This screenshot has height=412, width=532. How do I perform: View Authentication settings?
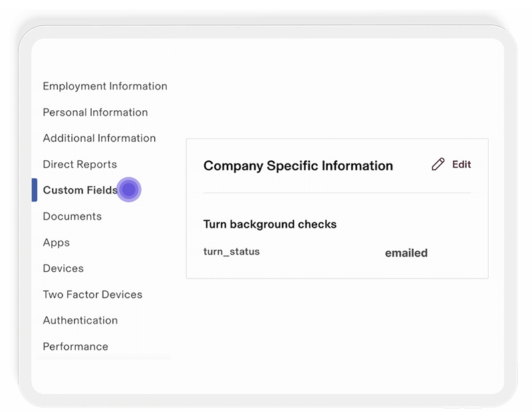80,320
